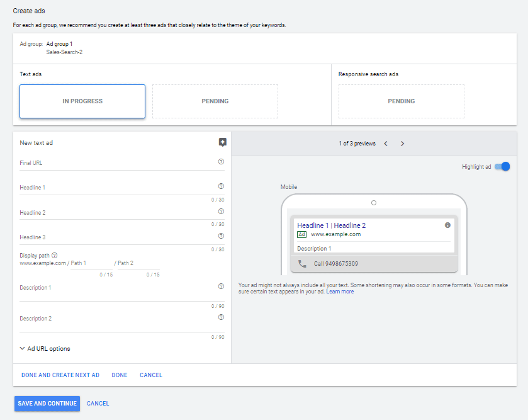Viewport: 528px width, 420px height.
Task: Click the 'Ad group 1' name
Action: [x=59, y=44]
